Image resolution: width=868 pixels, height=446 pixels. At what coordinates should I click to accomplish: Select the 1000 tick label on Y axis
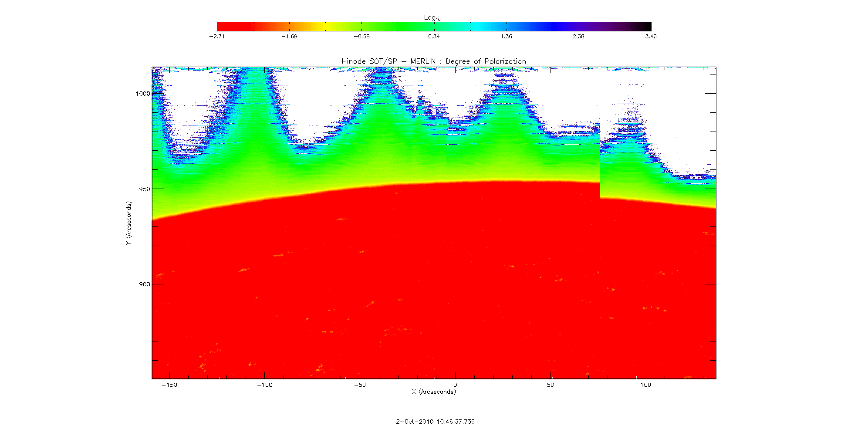pos(142,94)
